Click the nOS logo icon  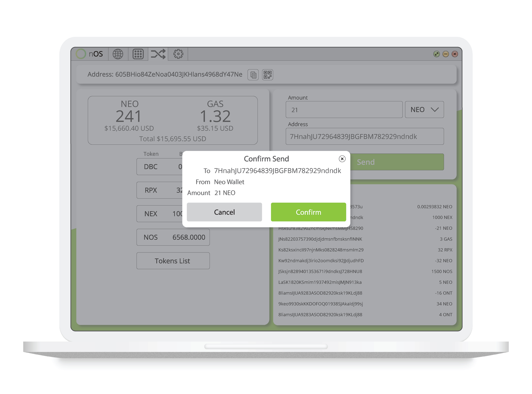(81, 54)
